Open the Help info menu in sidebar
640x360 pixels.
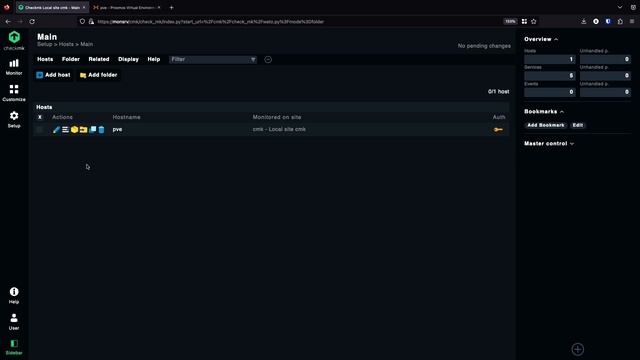[x=14, y=295]
